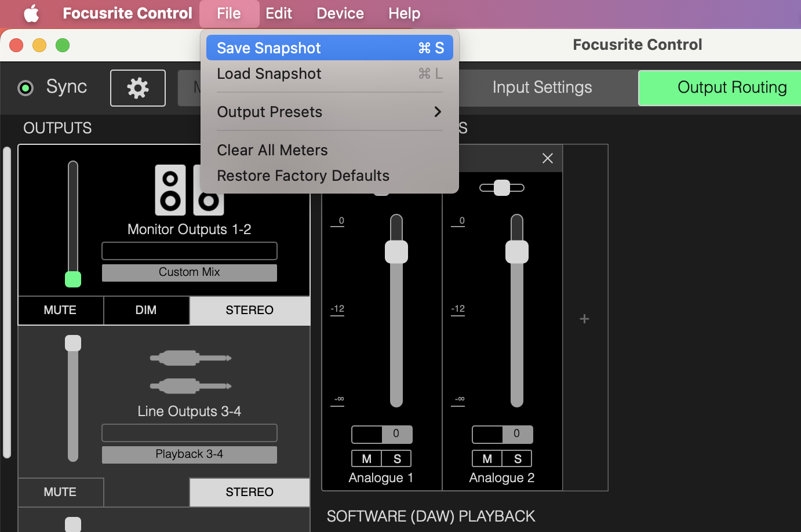Click the Analogue 1 channel label
This screenshot has width=801, height=532.
point(381,478)
